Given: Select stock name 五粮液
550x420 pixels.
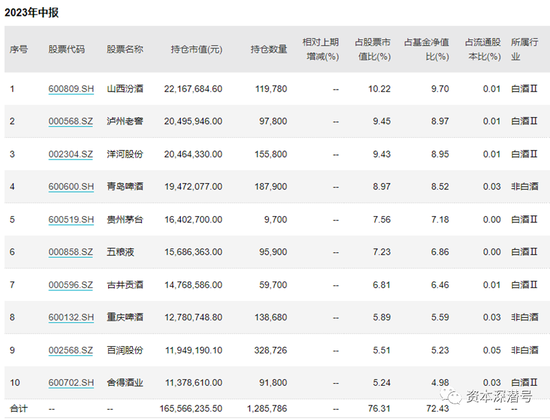Looking at the screenshot, I should (x=120, y=252).
